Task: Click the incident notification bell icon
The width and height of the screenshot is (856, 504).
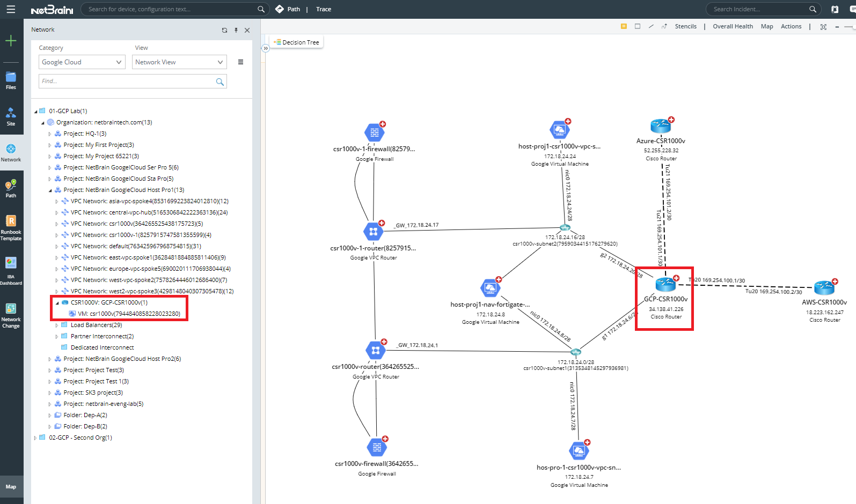Action: coord(835,9)
